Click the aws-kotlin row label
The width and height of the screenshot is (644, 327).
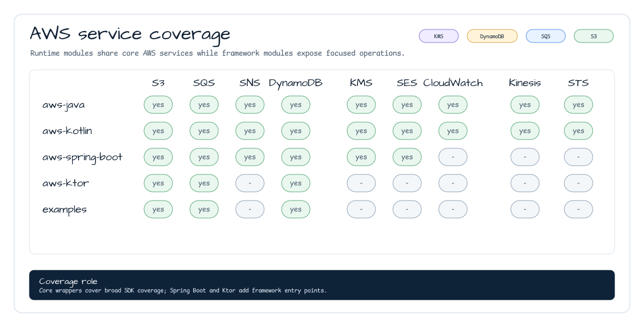(x=67, y=131)
